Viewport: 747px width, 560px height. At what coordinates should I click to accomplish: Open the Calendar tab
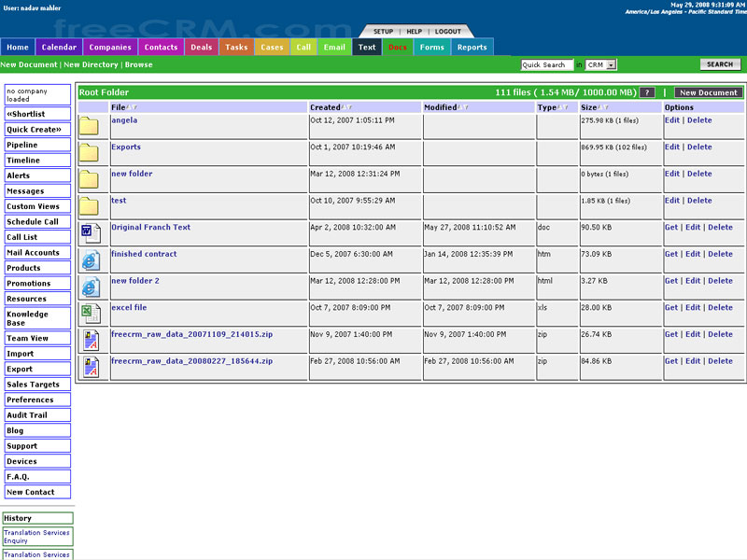[59, 48]
